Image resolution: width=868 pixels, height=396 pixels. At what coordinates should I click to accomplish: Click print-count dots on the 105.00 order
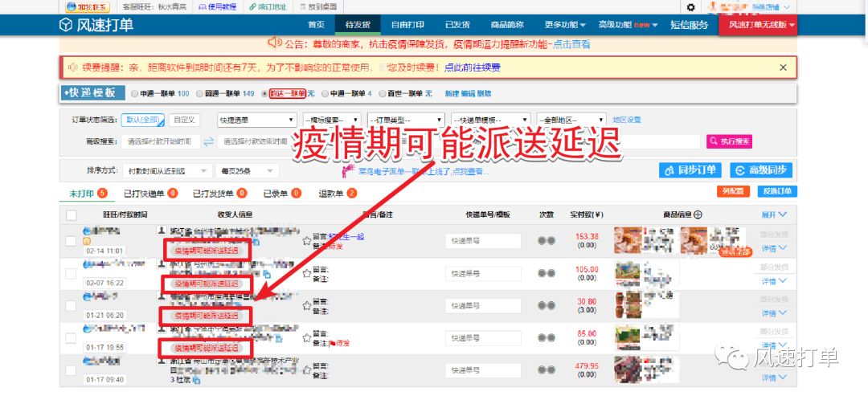[547, 273]
